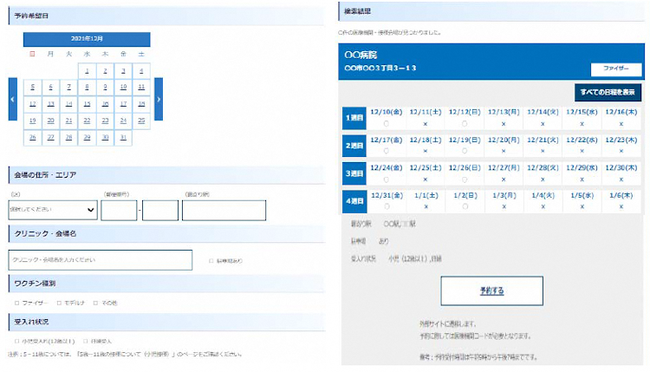Pick December 15 in the calendar
This screenshot has width=650, height=372.
click(x=87, y=104)
